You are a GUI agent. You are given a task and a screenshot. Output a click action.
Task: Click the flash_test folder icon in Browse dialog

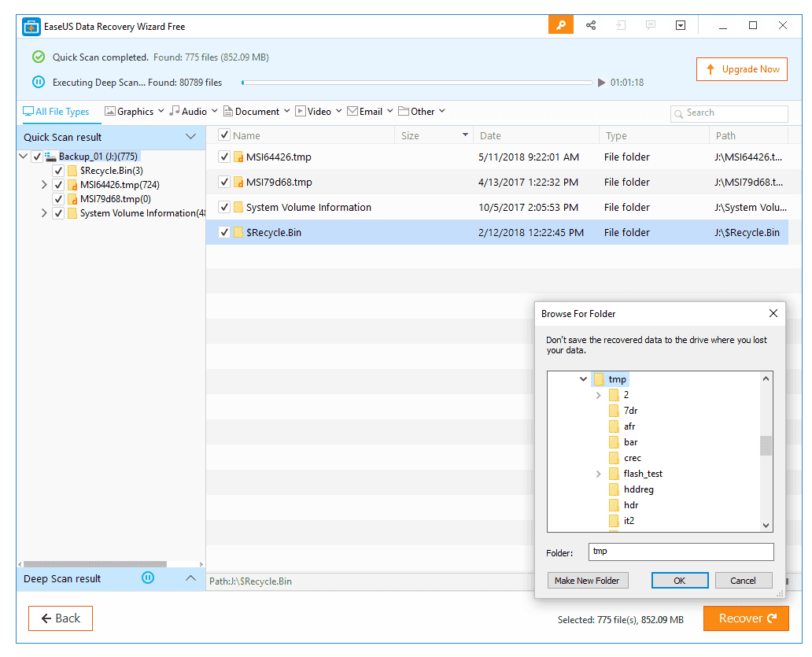[615, 474]
